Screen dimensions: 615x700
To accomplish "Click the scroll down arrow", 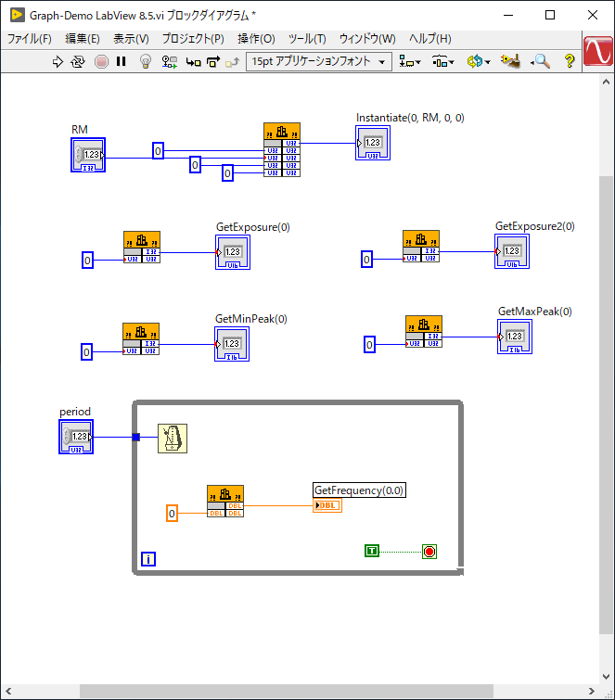I will [x=606, y=676].
